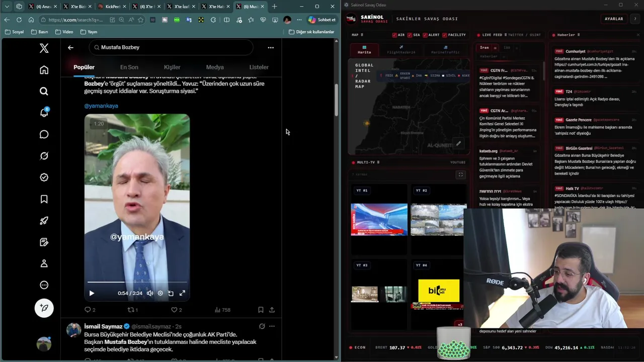This screenshot has height=362, width=644.
Task: Open Grok icon in X sidebar
Action: pyautogui.click(x=44, y=156)
